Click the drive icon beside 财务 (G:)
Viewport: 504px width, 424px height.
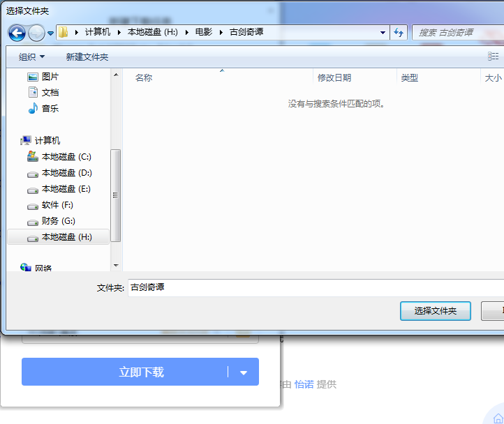click(33, 222)
